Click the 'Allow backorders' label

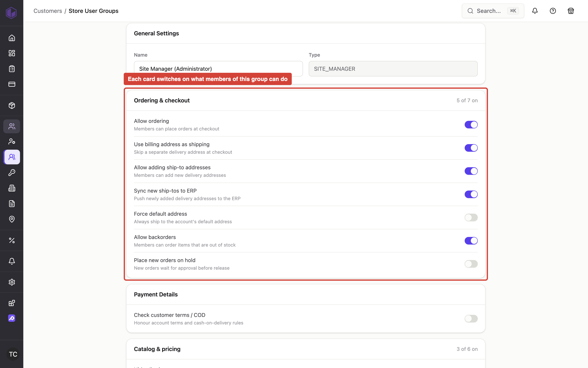click(155, 237)
